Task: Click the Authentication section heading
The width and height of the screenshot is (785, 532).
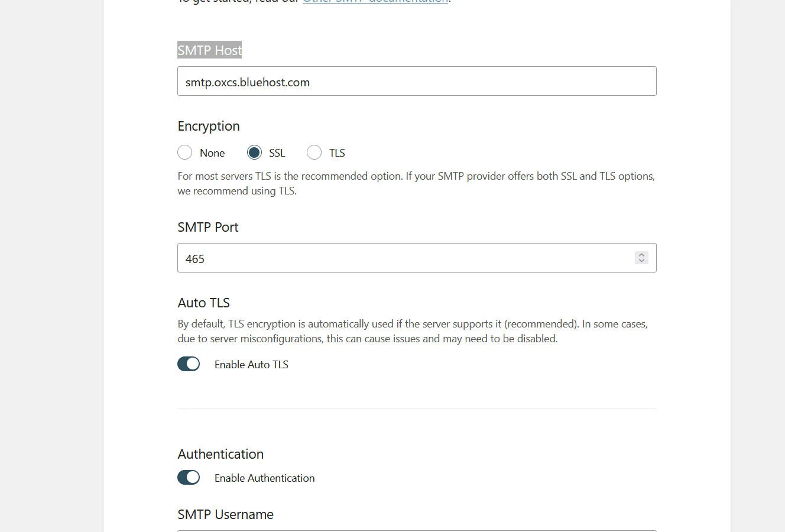Action: pyautogui.click(x=220, y=454)
